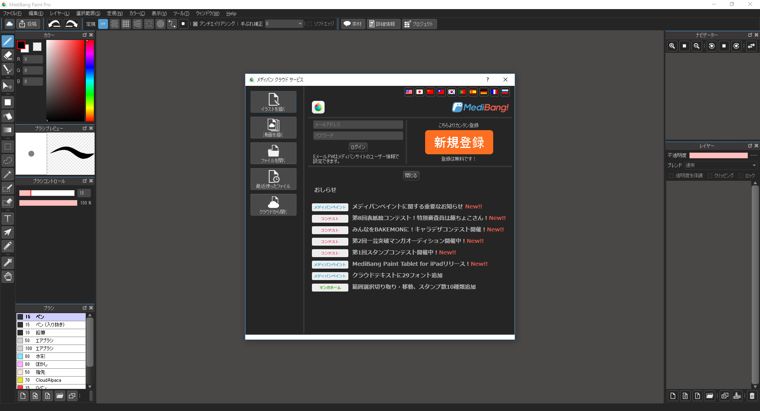
Task: Select the Gradient tool
Action: (x=7, y=130)
